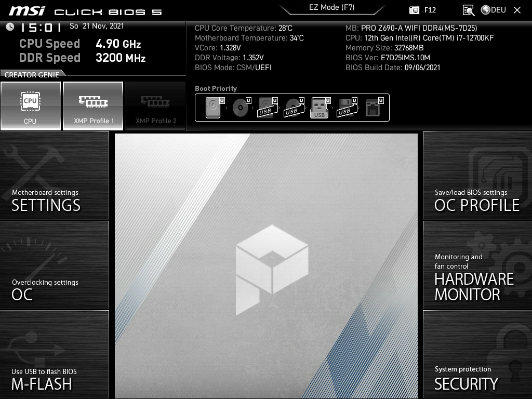Take a screenshot with the F12 camera icon
This screenshot has width=532, height=399.
pyautogui.click(x=414, y=10)
